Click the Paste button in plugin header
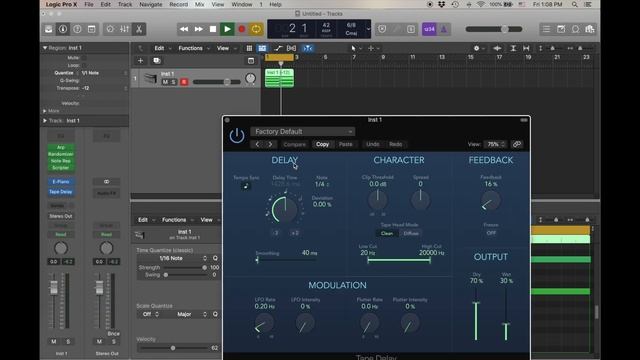This screenshot has height=360, width=640. [345, 144]
